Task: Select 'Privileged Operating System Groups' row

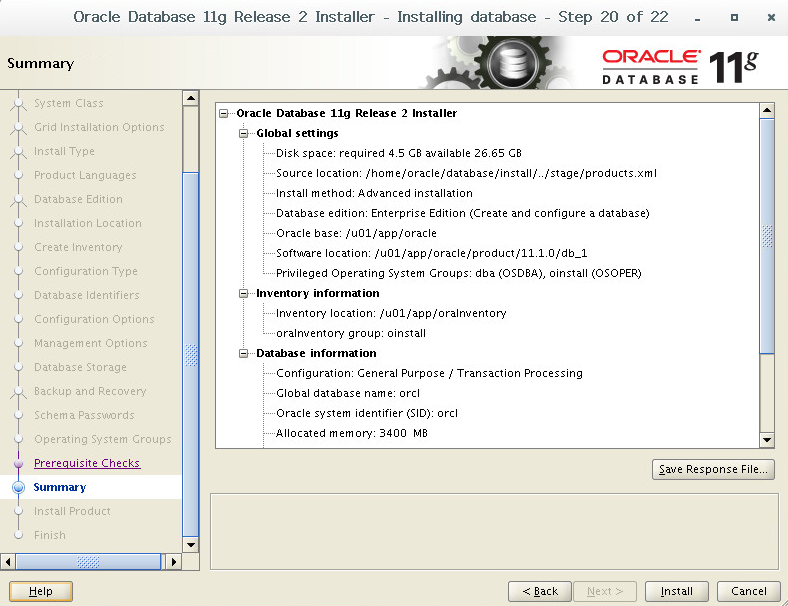Action: pos(459,273)
